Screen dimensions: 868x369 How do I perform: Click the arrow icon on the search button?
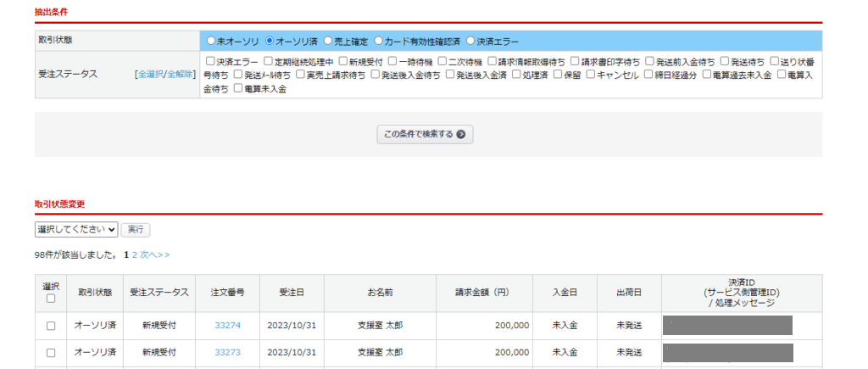pyautogui.click(x=460, y=134)
